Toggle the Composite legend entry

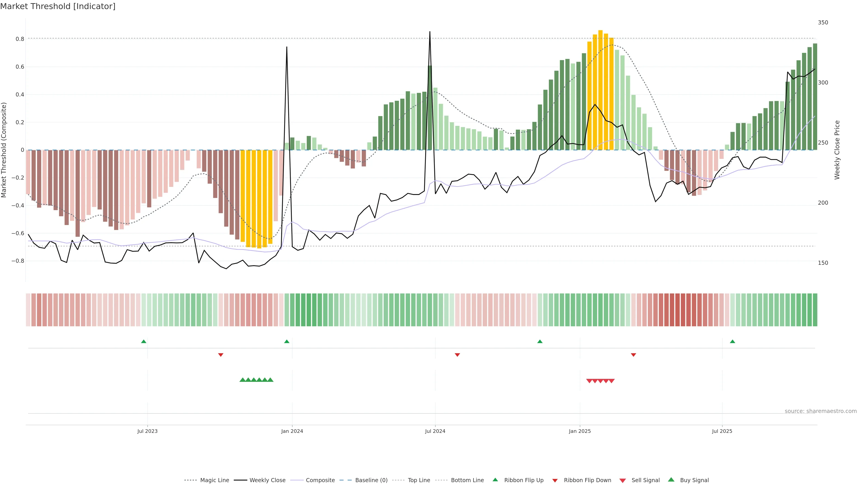[320, 480]
